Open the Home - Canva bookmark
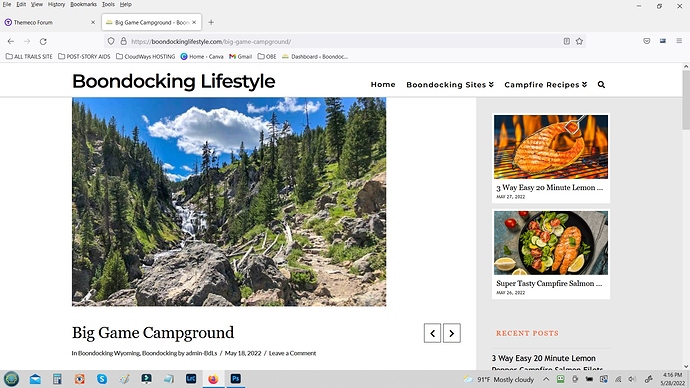This screenshot has height=388, width=690. pyautogui.click(x=202, y=56)
